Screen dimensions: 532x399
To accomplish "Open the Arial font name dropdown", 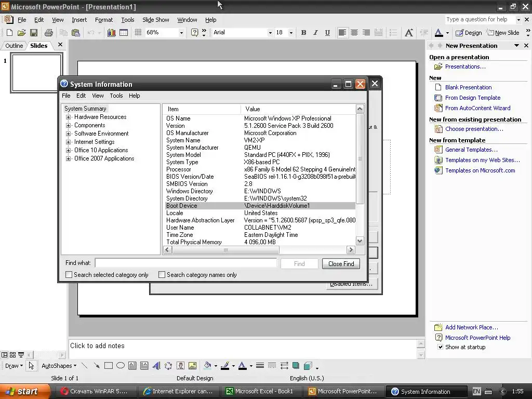I will pyautogui.click(x=270, y=33).
